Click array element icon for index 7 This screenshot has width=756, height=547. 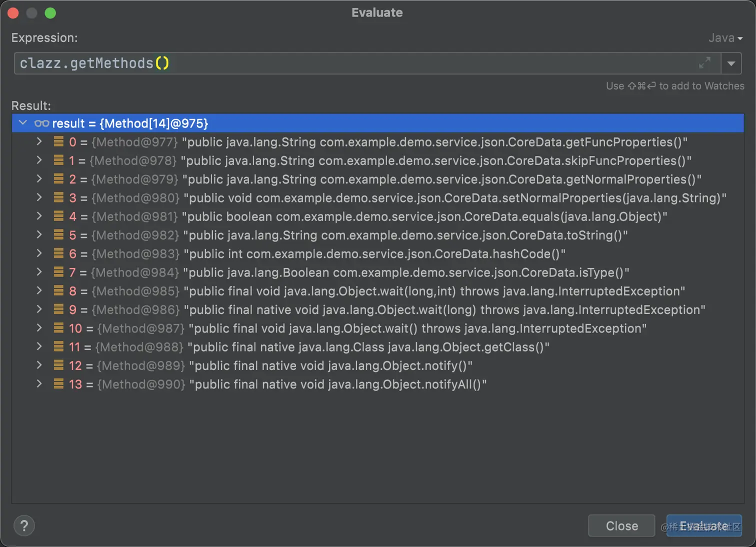pos(58,272)
